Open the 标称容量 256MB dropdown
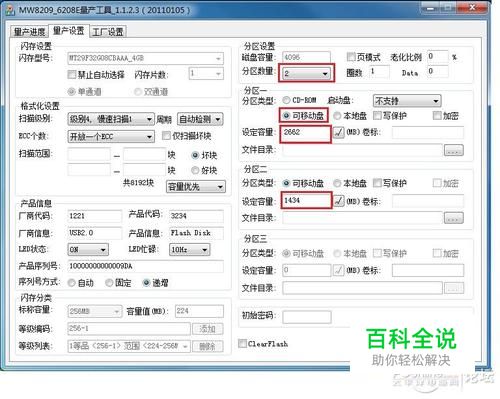Screen dimensions: 500x399 click(95, 311)
